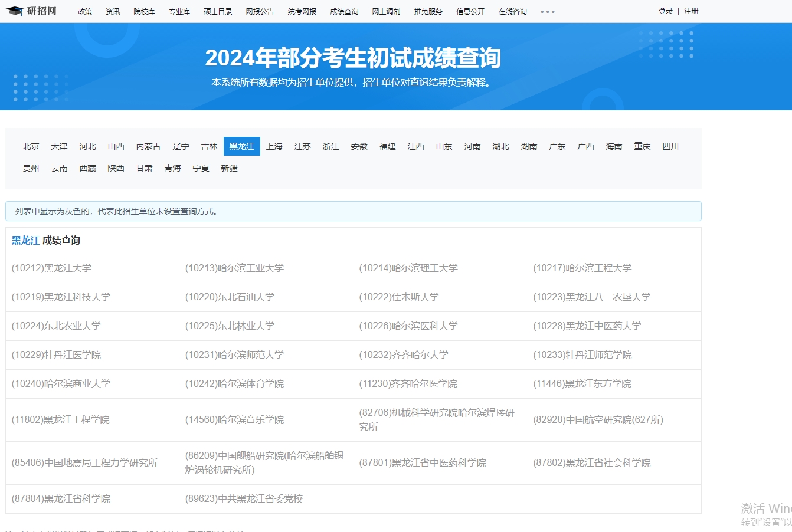Choose (10217)哈尔滨工程大学 entry
Image resolution: width=792 pixels, height=532 pixels.
582,268
